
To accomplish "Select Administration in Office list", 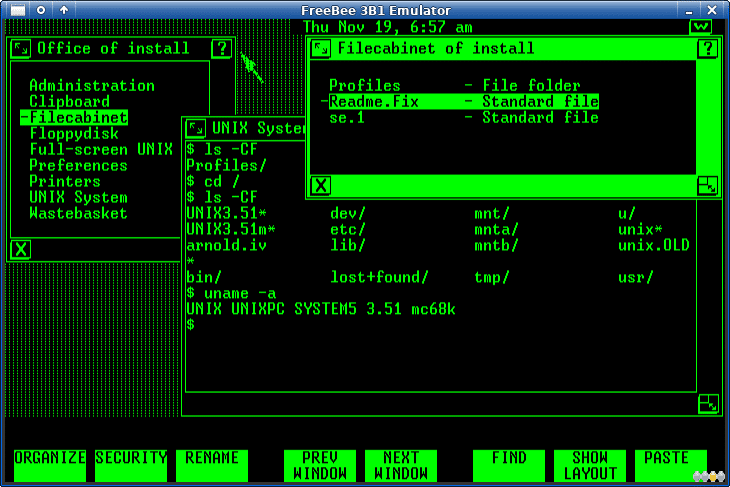I will point(92,86).
